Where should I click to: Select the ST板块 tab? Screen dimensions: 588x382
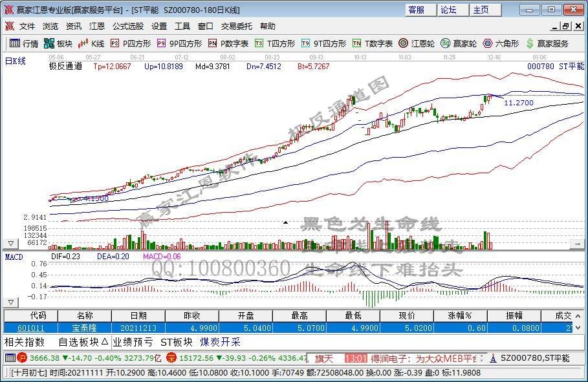click(176, 342)
